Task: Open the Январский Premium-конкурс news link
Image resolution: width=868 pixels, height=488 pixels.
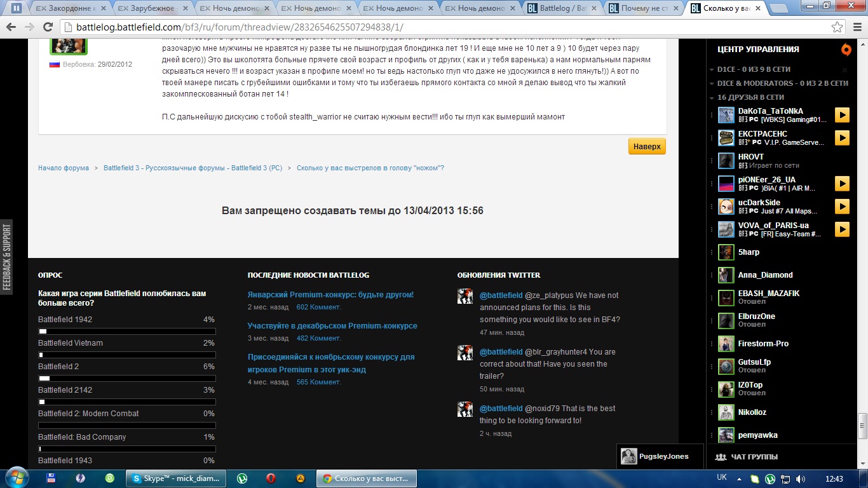Action: pyautogui.click(x=330, y=295)
